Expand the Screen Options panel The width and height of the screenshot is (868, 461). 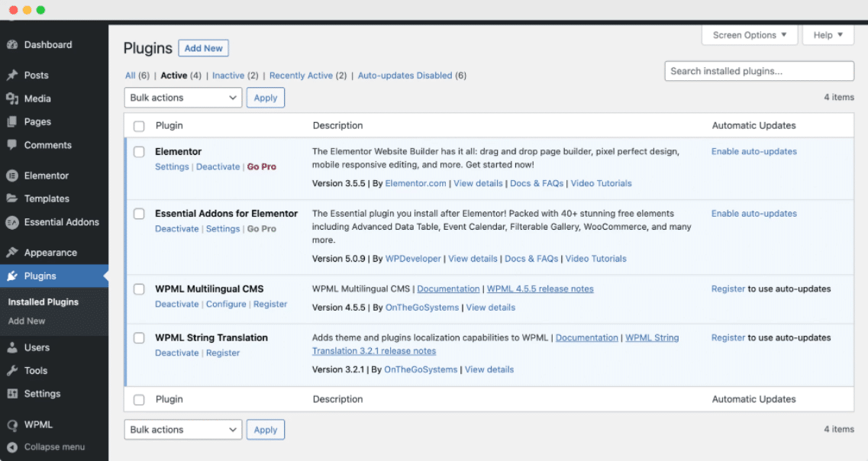tap(749, 34)
